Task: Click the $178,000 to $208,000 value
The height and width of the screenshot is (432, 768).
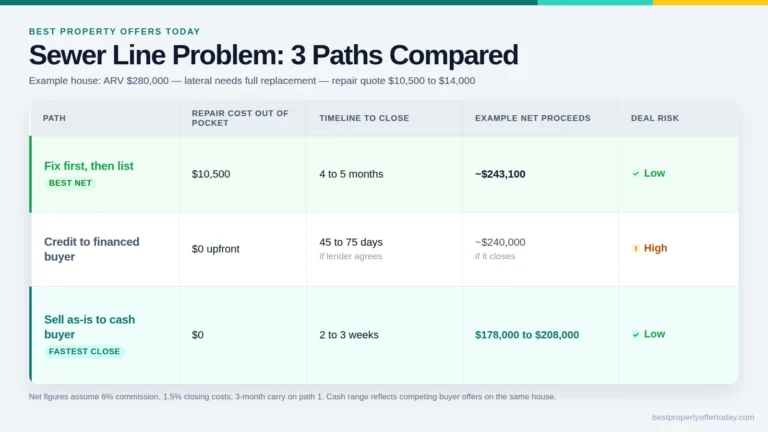Action: pos(527,335)
